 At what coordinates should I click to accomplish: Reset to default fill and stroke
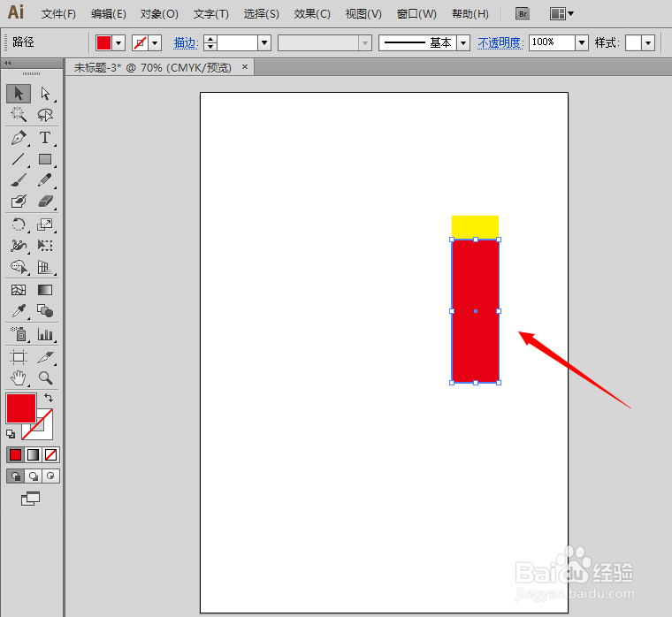[11, 434]
